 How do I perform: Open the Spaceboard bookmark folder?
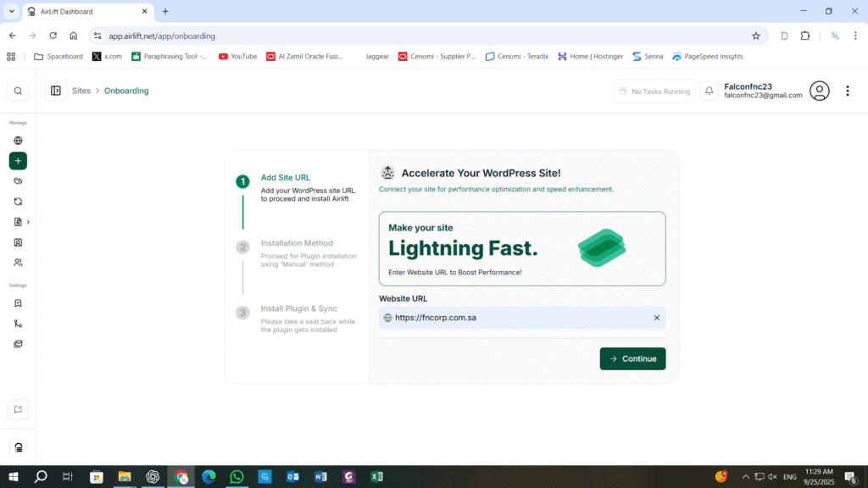pos(58,57)
